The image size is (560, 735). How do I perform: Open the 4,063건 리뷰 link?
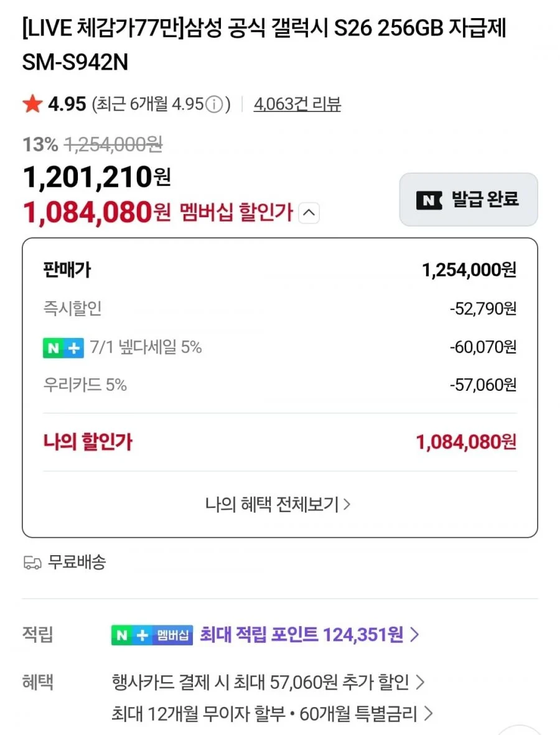click(297, 104)
